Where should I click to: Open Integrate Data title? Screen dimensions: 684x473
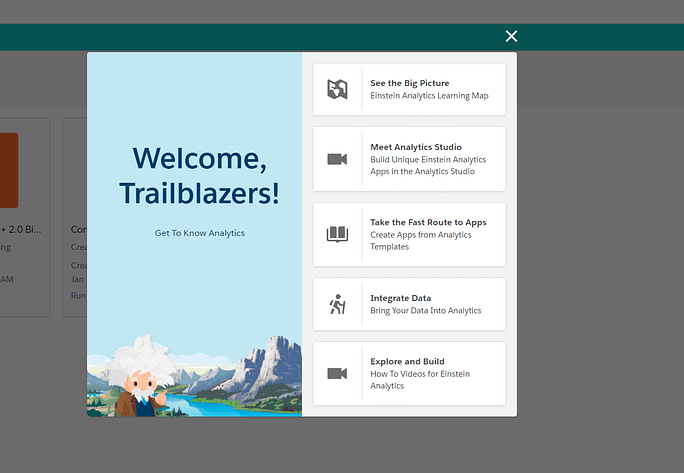click(x=400, y=298)
